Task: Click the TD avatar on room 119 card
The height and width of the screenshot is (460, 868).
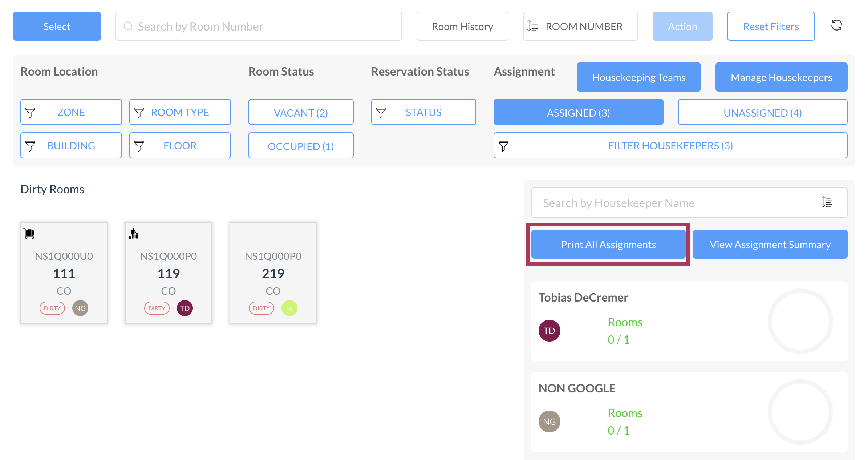Action: point(185,308)
